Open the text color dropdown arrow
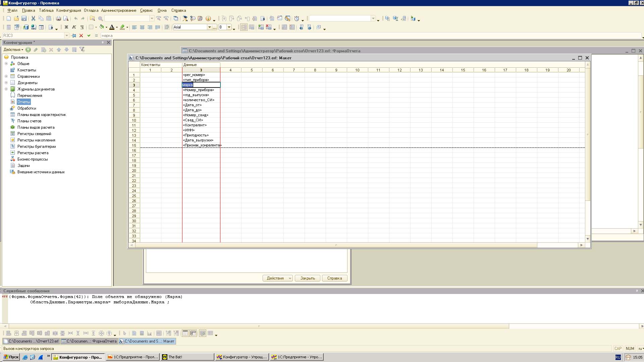Image resolution: width=644 pixels, height=362 pixels. (117, 27)
